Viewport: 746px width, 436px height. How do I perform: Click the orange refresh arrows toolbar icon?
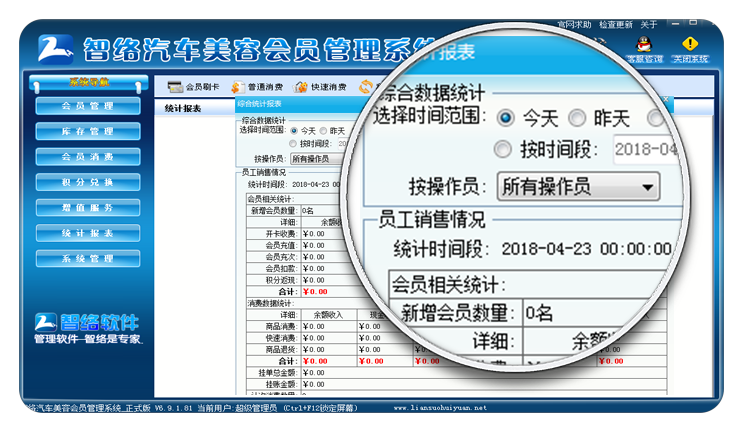(x=365, y=87)
